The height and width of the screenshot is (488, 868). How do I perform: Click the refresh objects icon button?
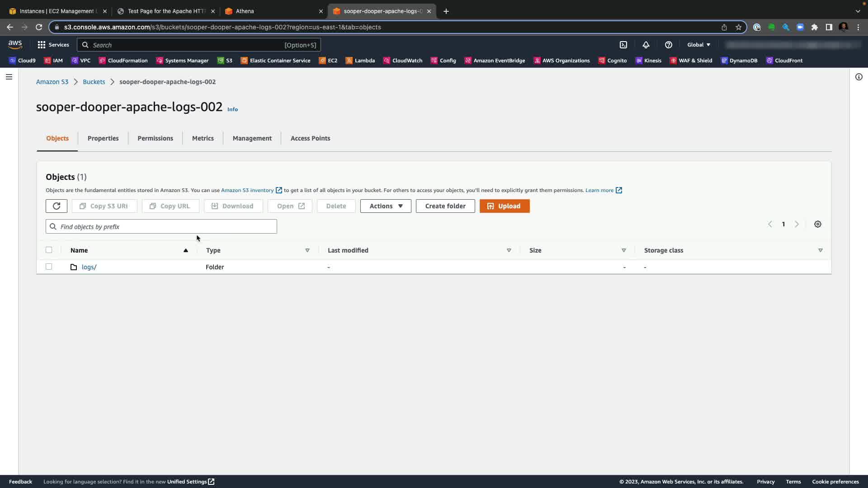pos(57,206)
